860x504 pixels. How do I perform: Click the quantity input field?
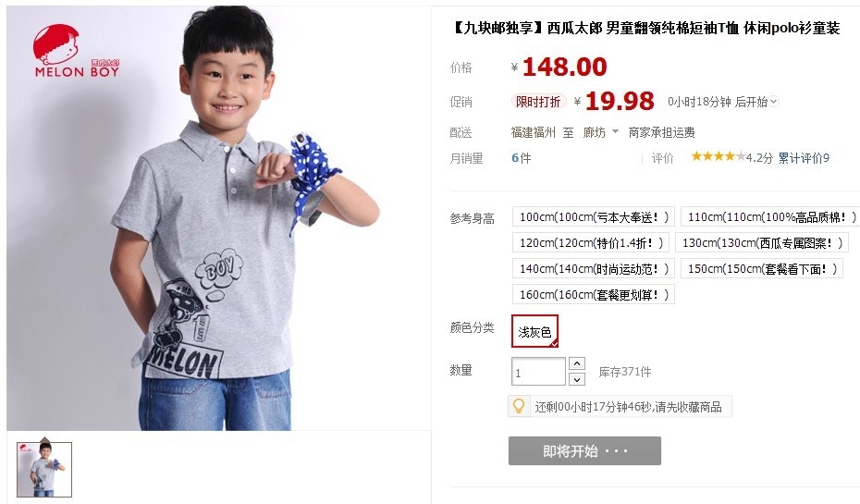coord(538,372)
